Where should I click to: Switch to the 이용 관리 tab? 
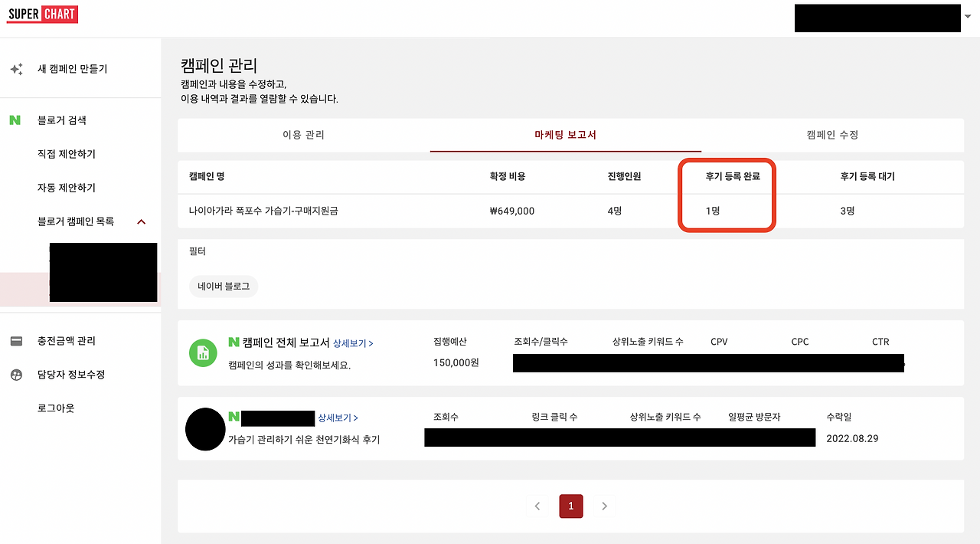303,134
